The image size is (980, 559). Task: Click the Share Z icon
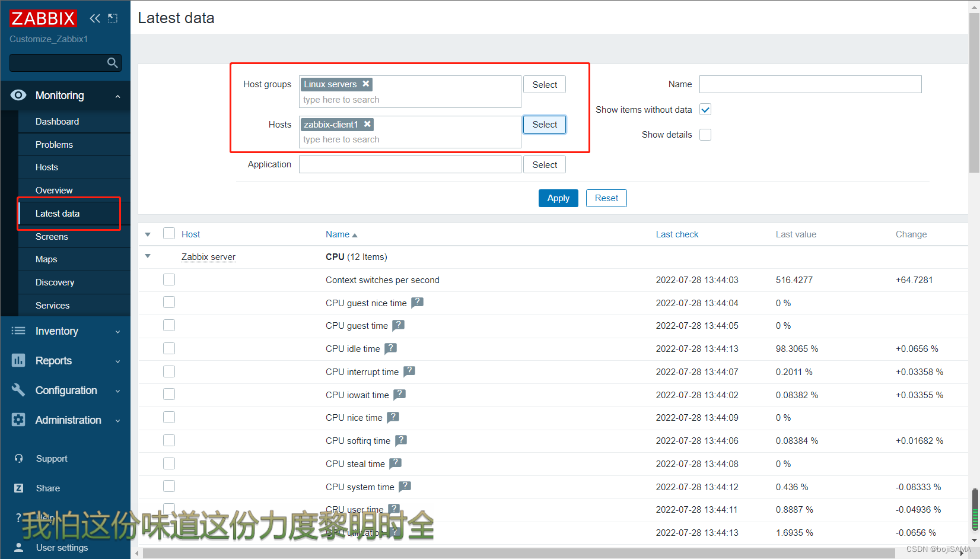[19, 488]
